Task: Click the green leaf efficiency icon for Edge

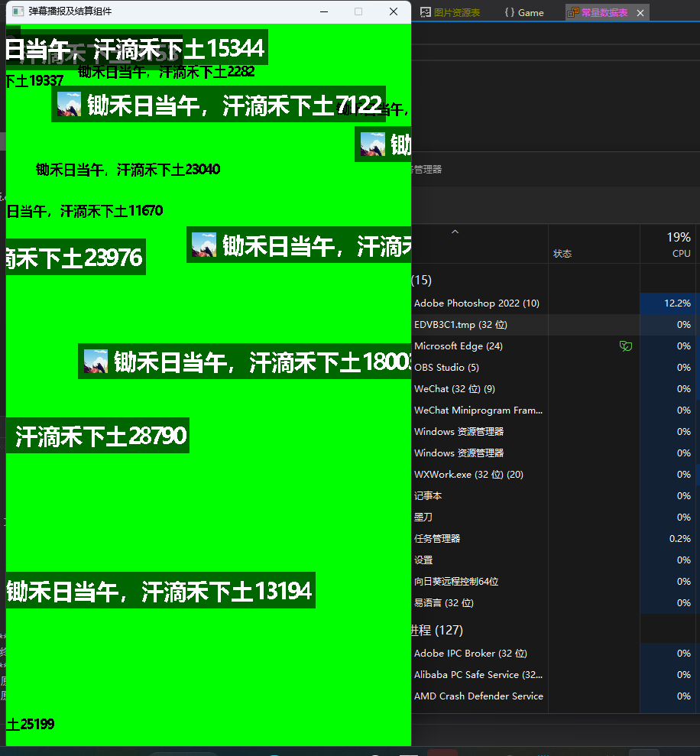Action: tap(625, 346)
